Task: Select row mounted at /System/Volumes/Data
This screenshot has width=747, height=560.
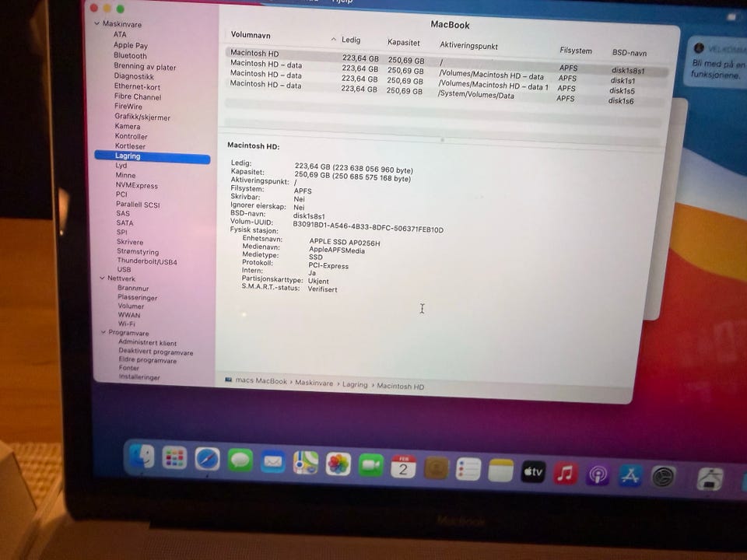Action: coord(444,93)
